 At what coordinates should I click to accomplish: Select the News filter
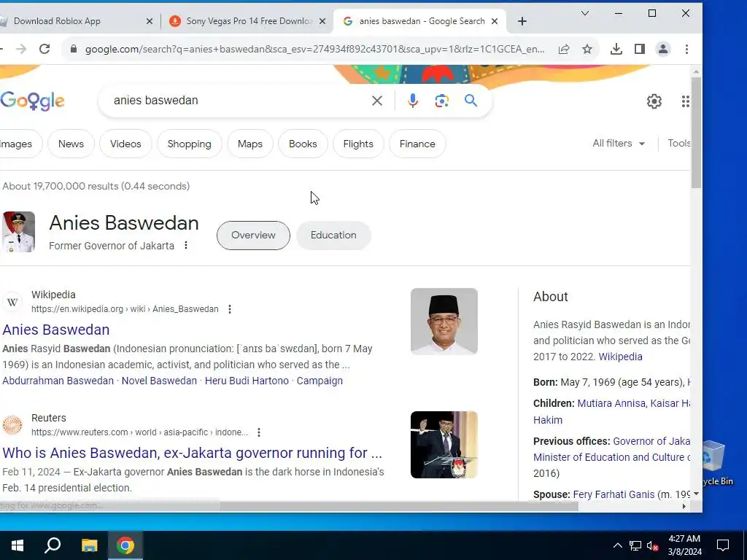click(x=71, y=144)
